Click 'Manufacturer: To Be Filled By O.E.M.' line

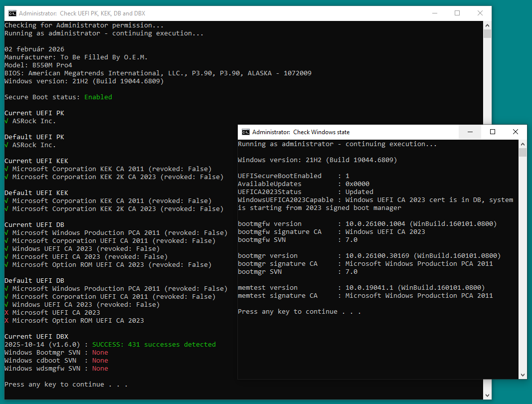[x=76, y=57]
